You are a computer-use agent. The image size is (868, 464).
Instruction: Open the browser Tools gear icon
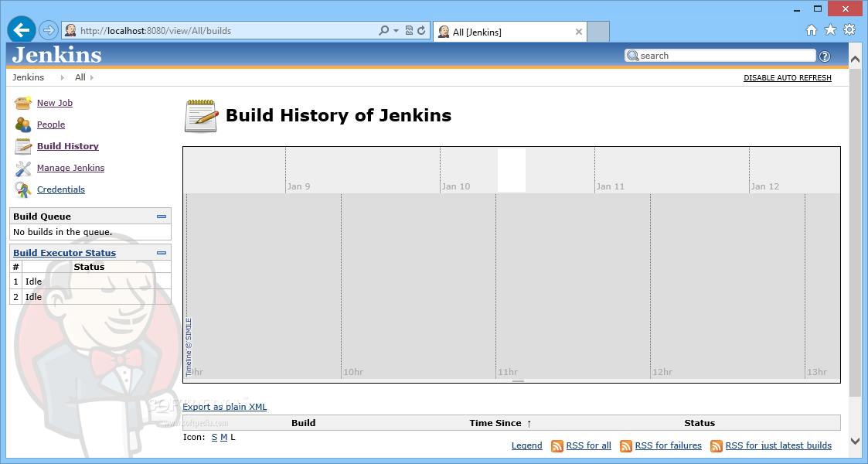pyautogui.click(x=849, y=30)
